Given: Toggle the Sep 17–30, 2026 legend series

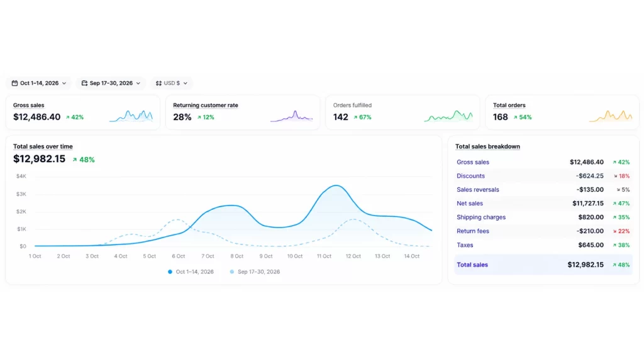Looking at the screenshot, I should (x=255, y=271).
